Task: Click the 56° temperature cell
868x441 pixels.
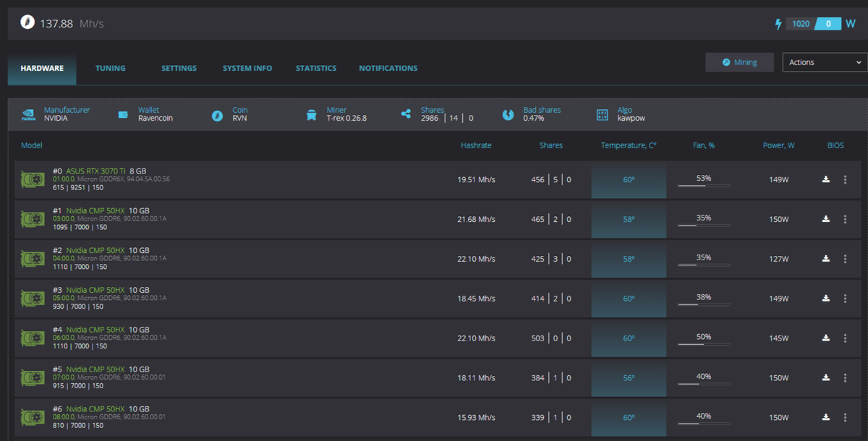Action: pos(629,378)
